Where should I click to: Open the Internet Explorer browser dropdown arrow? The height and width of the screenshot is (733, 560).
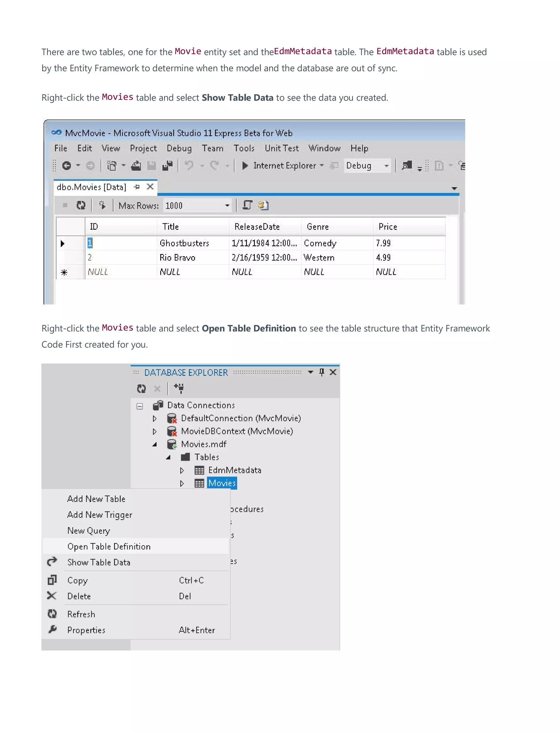(x=322, y=165)
